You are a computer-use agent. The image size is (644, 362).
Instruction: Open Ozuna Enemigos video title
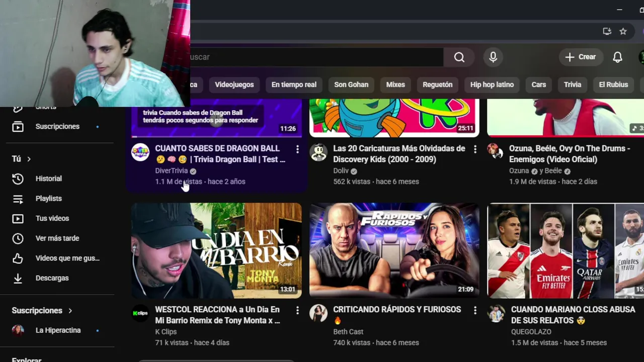(x=570, y=154)
